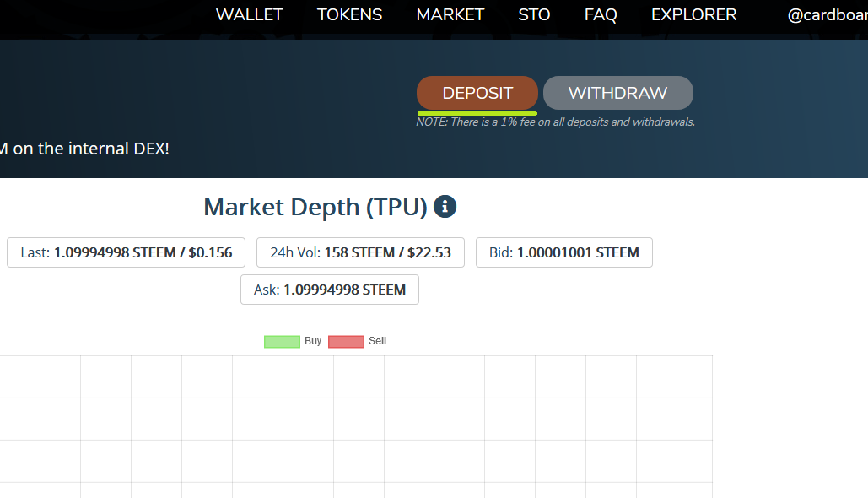Open the @cardboard user account menu

pos(828,14)
